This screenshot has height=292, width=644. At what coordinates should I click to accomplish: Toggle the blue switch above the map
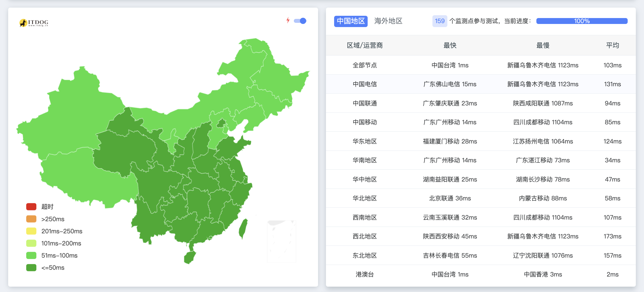(x=300, y=21)
